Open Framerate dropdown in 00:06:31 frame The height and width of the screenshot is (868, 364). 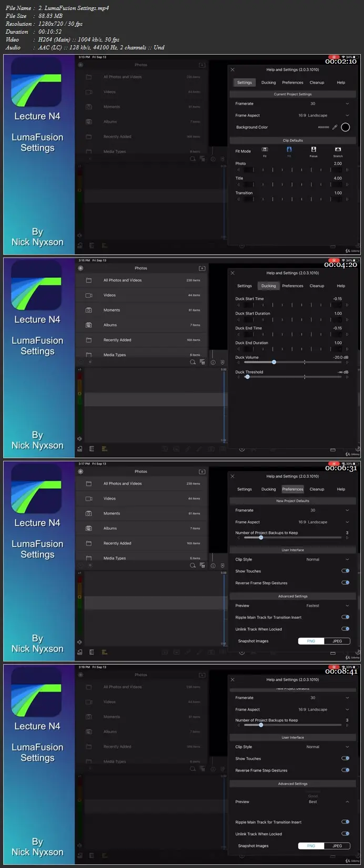pos(347,510)
